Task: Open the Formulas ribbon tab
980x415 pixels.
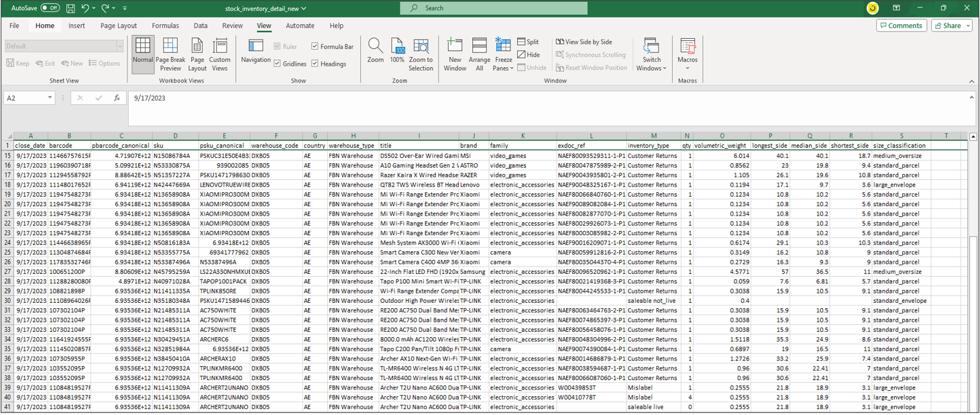Action: (165, 26)
